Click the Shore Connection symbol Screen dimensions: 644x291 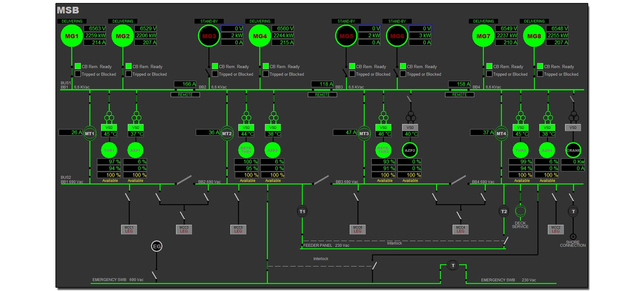573,237
